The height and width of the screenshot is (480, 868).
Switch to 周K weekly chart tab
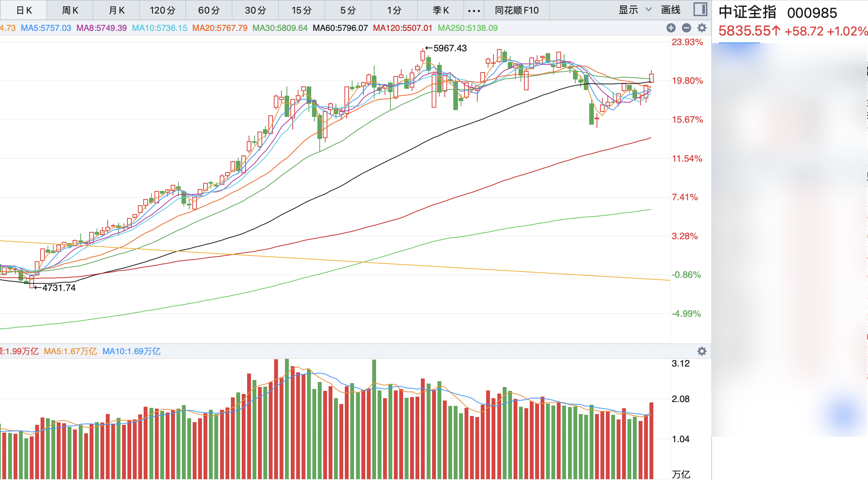click(x=70, y=10)
